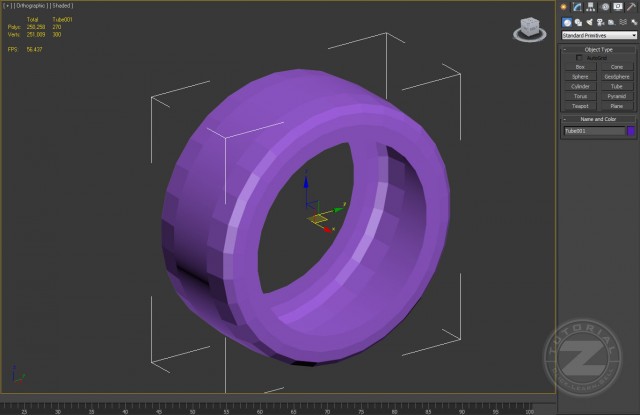Open the Display panel tab
This screenshot has width=640, height=415.
(x=618, y=7)
